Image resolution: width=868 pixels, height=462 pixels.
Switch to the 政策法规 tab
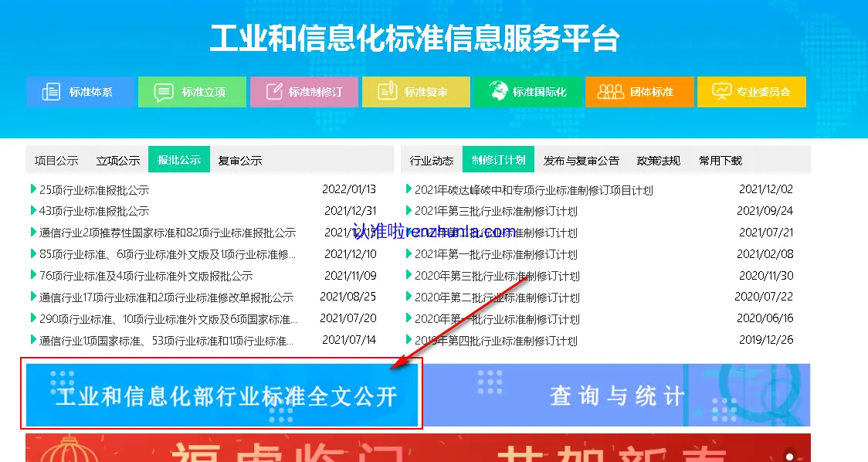click(x=659, y=161)
